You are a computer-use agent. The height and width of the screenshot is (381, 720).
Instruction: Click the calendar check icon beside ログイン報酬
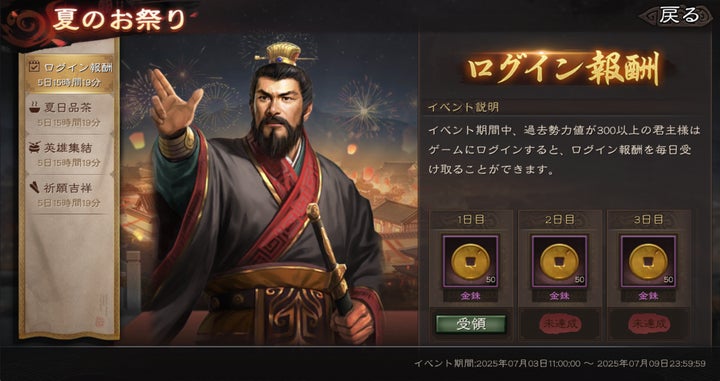(34, 67)
